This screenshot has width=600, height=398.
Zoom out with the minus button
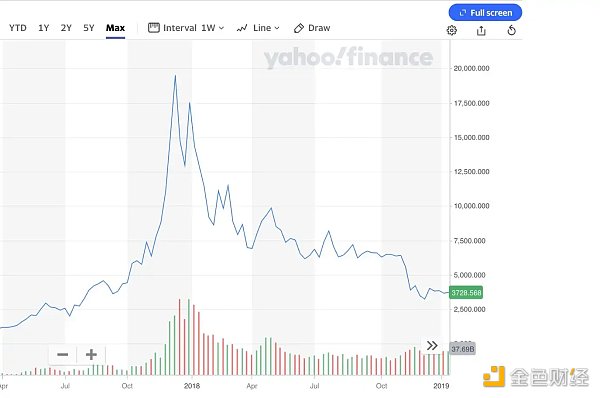pos(63,355)
